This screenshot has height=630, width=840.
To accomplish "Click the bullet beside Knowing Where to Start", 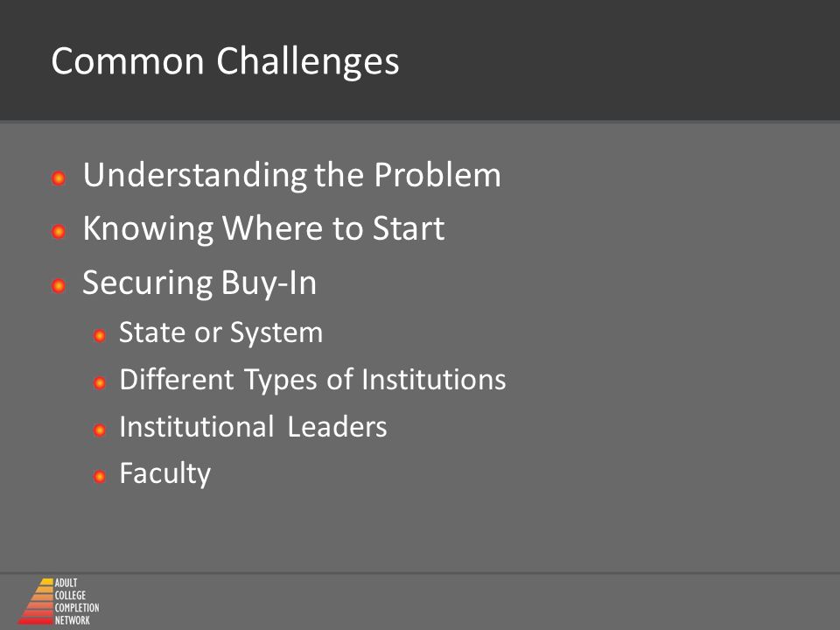I will point(59,231).
